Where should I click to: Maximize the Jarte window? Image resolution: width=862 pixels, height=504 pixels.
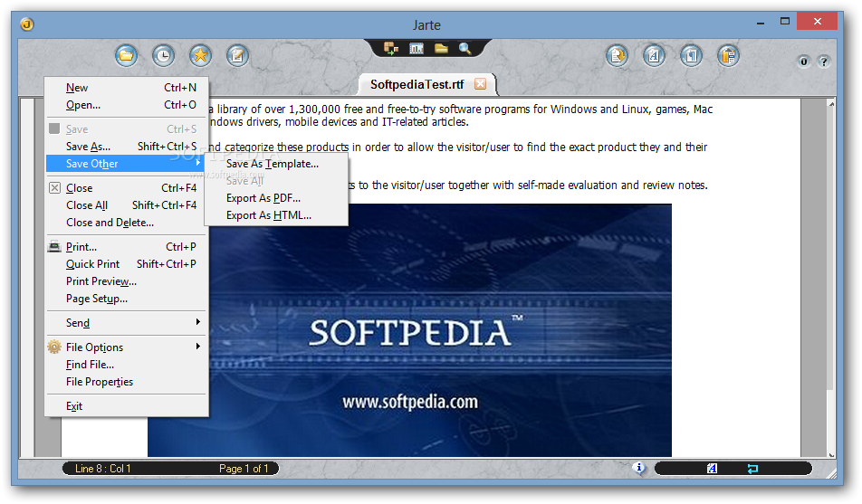tap(784, 22)
